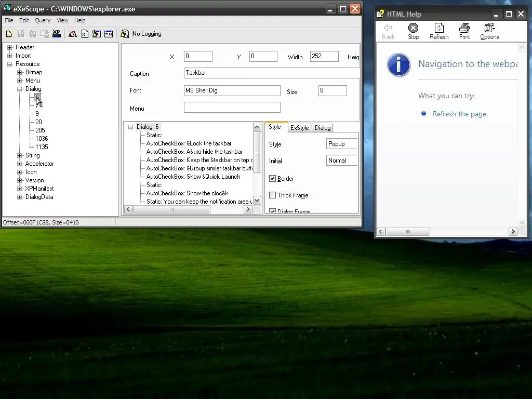Select 'AutoCheckBox: Show the cloc&k' row
532x399 pixels.
point(187,193)
